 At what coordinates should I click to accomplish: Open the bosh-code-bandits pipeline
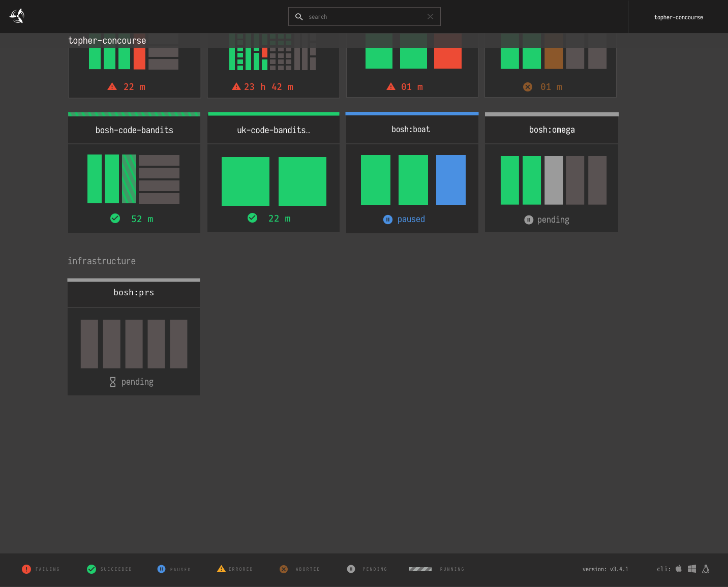134,130
